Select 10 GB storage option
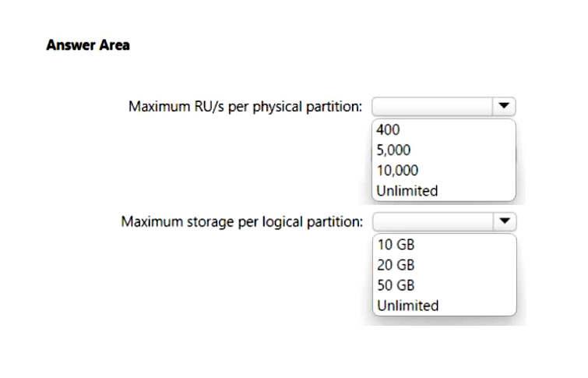588x378 pixels. click(396, 244)
